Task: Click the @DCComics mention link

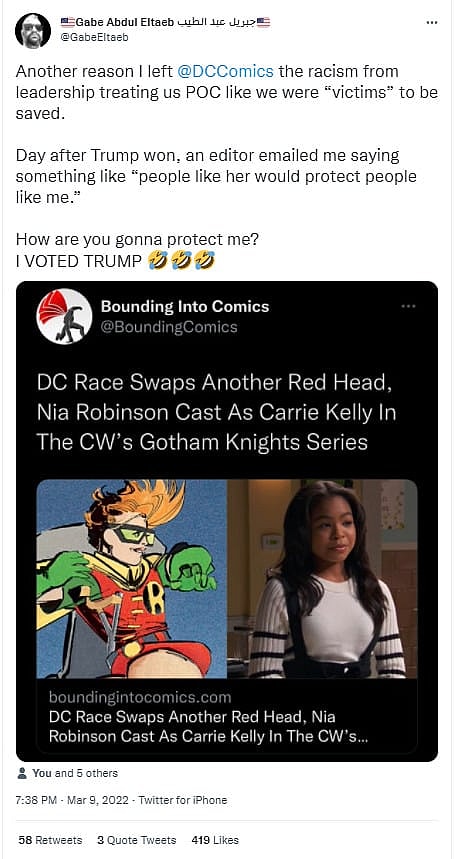Action: coord(226,71)
